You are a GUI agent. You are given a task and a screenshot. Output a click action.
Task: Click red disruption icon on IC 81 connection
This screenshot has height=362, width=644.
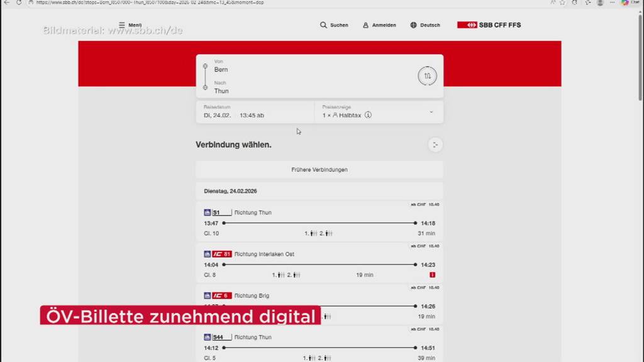[x=432, y=275]
